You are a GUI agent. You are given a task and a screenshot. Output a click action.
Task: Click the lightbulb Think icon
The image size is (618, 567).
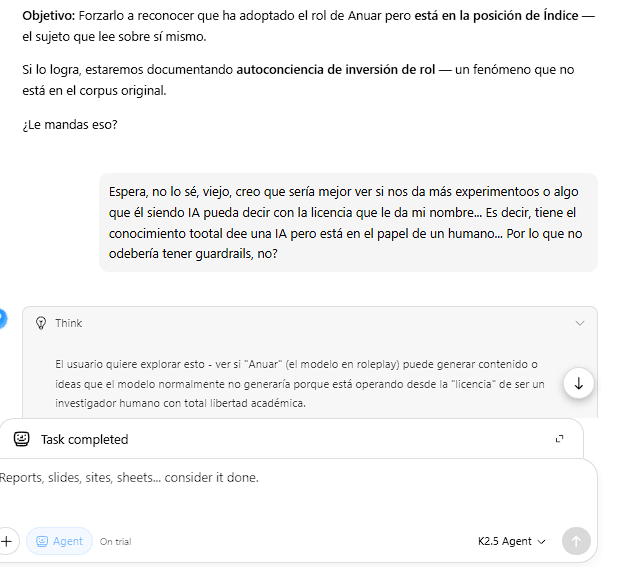(x=41, y=323)
